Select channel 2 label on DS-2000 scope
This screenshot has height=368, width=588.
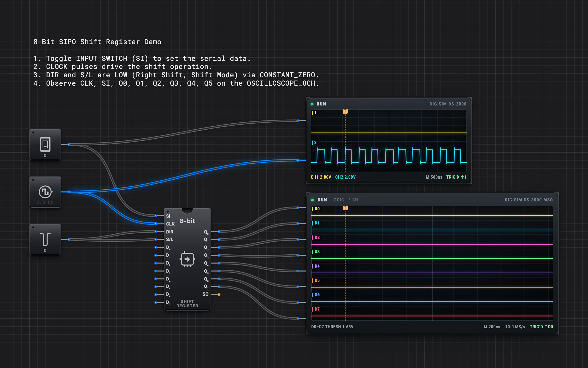314,143
